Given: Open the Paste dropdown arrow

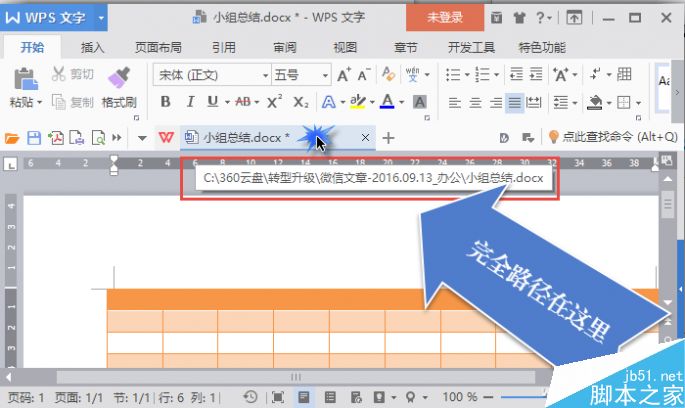Looking at the screenshot, I should click(39, 102).
